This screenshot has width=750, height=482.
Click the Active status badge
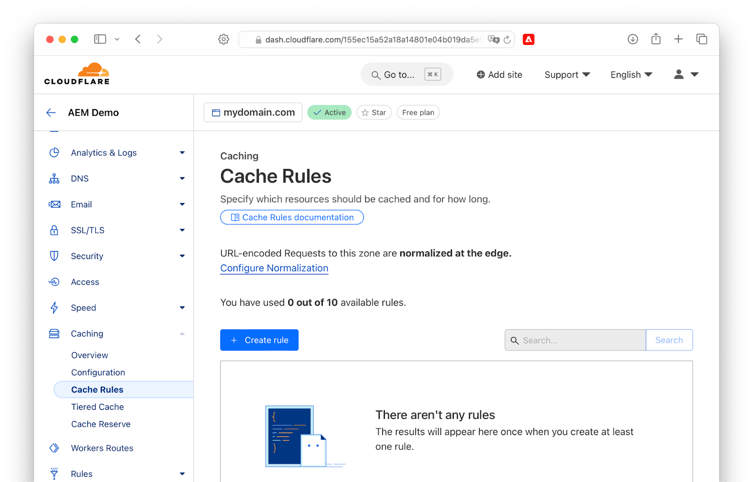pos(329,112)
